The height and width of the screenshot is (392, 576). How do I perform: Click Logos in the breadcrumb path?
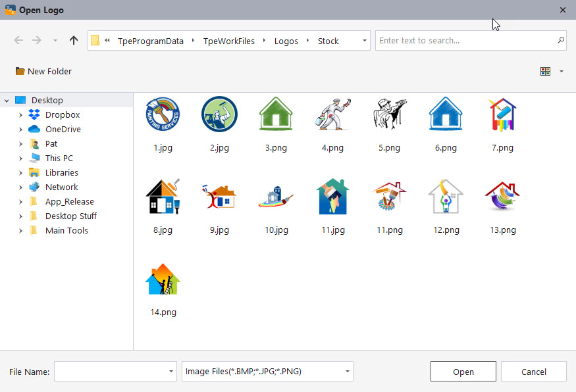[x=286, y=40]
